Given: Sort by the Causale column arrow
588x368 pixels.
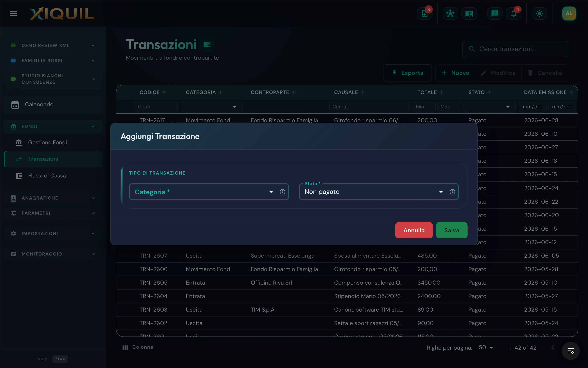Looking at the screenshot, I should [x=363, y=92].
